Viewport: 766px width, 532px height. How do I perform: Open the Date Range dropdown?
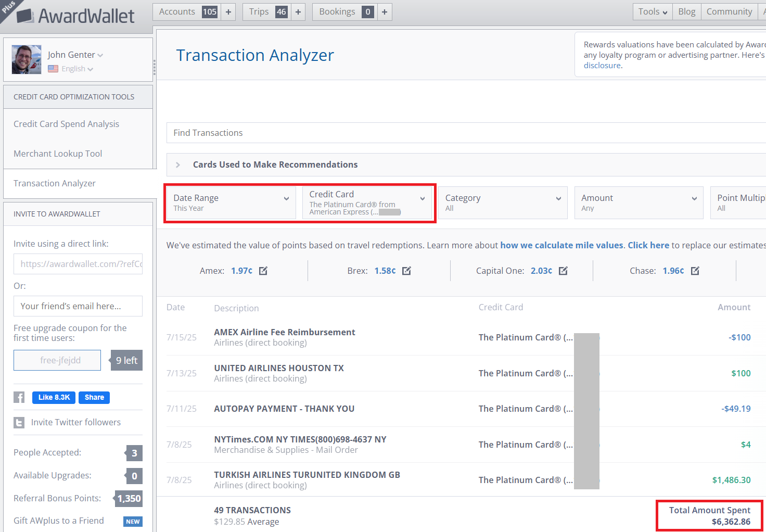coord(231,202)
